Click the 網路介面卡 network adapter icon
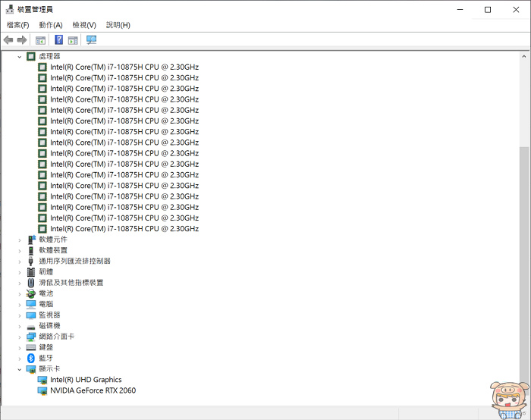This screenshot has height=420, width=531. click(31, 337)
